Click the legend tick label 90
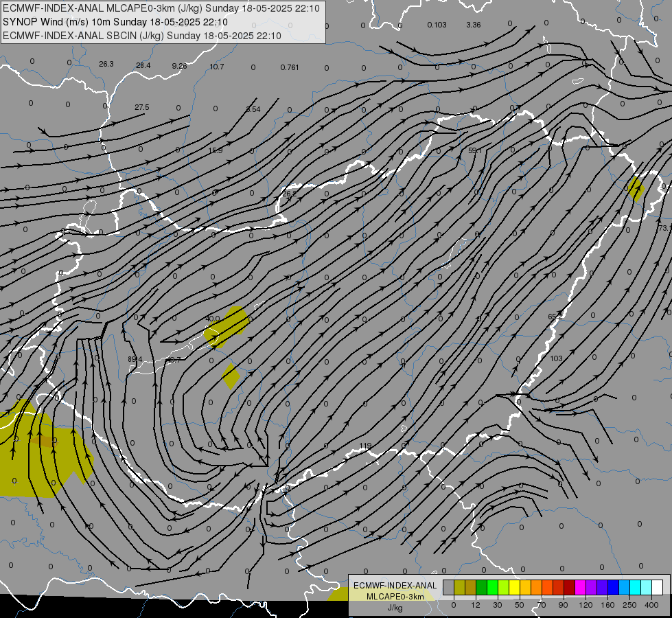This screenshot has height=618, width=672. [x=563, y=605]
